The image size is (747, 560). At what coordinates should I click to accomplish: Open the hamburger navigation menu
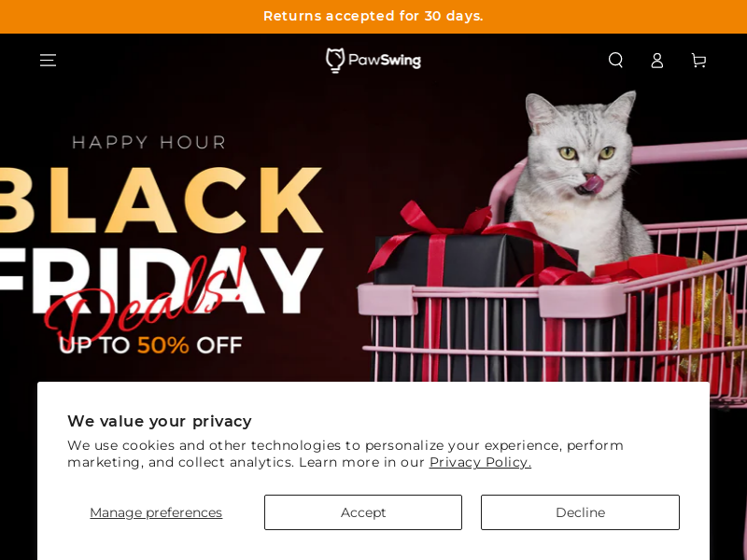click(x=48, y=61)
